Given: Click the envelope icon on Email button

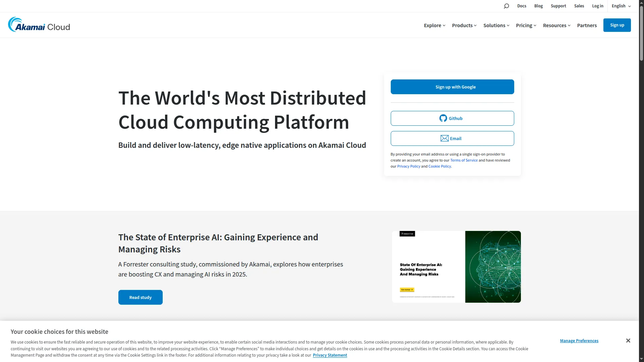Looking at the screenshot, I should coord(444,138).
